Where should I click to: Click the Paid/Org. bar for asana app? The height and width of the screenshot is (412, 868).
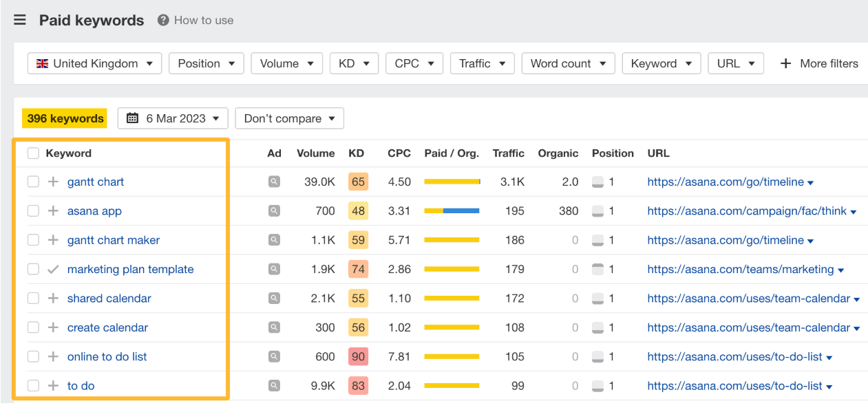(452, 211)
